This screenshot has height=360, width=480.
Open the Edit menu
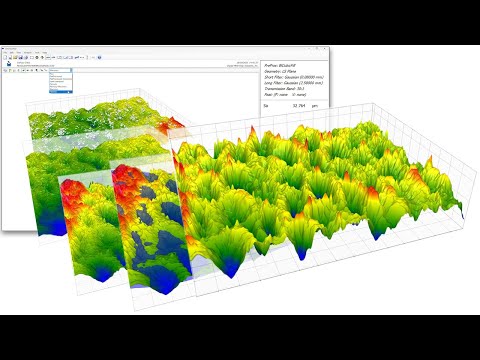click(11, 52)
